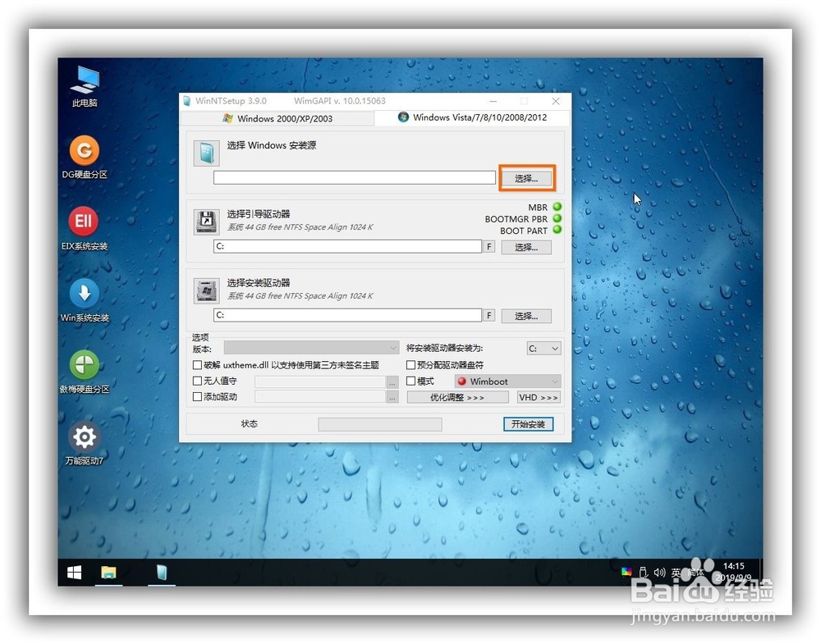
Task: Click the install drive C: path field
Action: point(347,315)
